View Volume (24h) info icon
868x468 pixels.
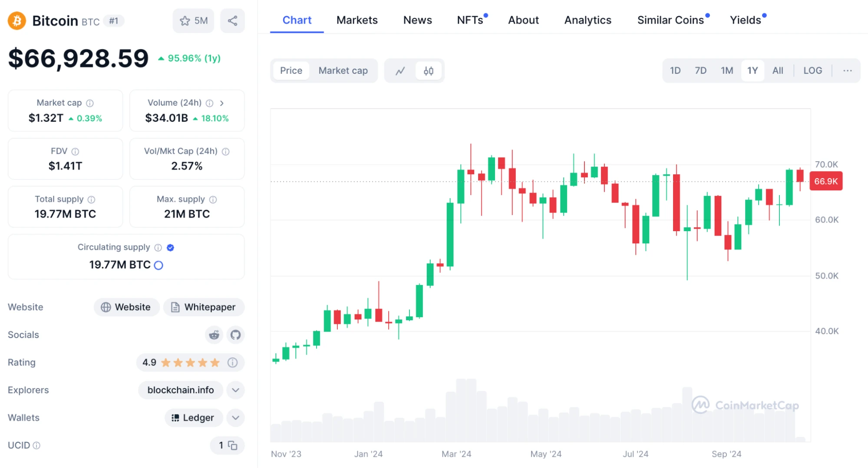tap(209, 103)
